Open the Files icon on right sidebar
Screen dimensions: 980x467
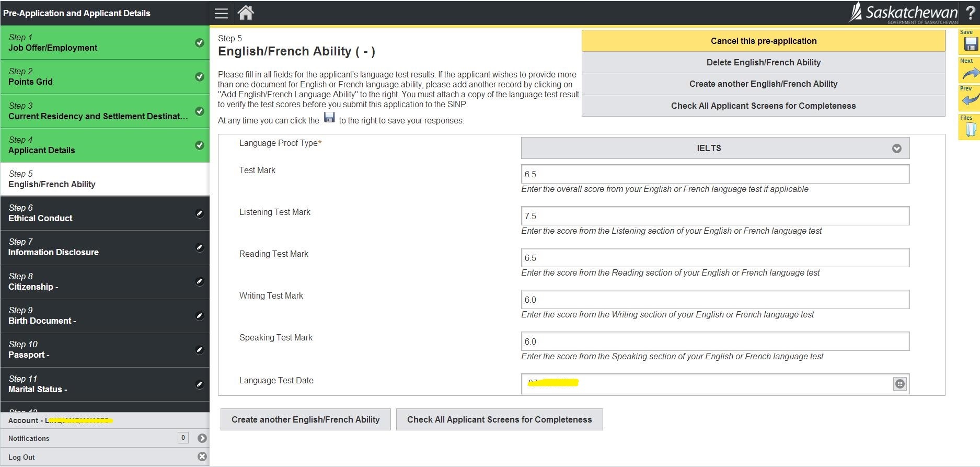point(970,129)
